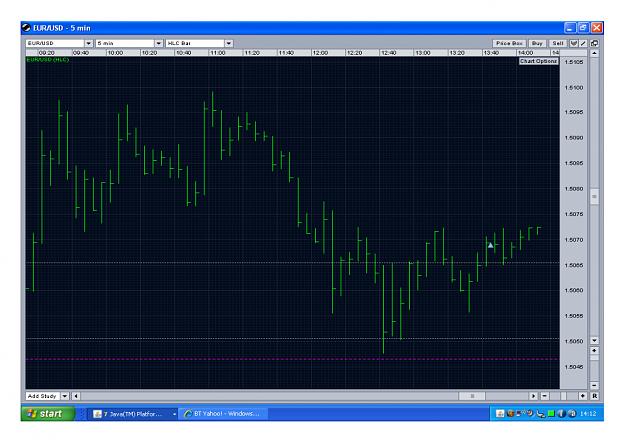This screenshot has height=442, width=625.
Task: Click the horizontal zoom plus icon next to R
Action: (582, 396)
